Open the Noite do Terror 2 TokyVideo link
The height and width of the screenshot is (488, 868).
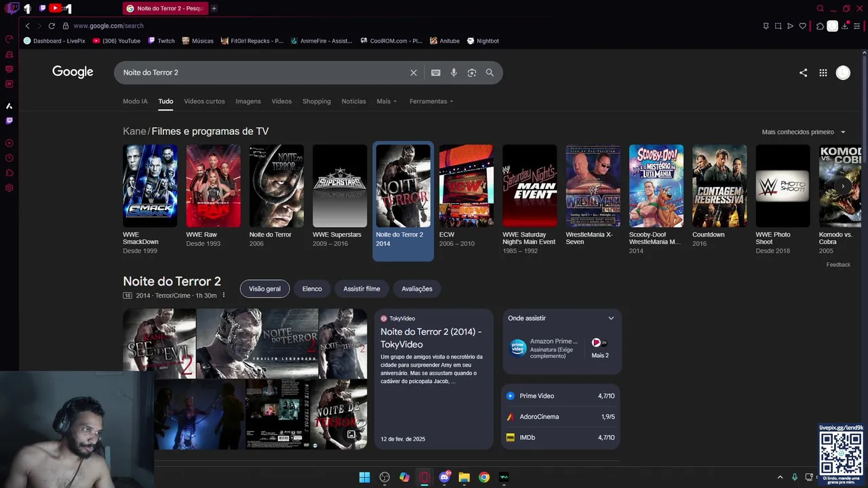tap(431, 338)
